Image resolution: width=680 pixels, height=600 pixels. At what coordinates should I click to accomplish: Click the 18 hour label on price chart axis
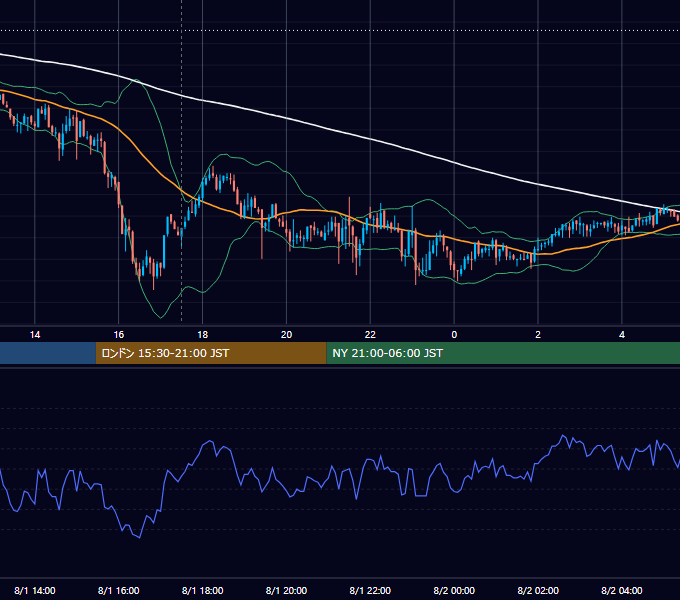(x=203, y=335)
